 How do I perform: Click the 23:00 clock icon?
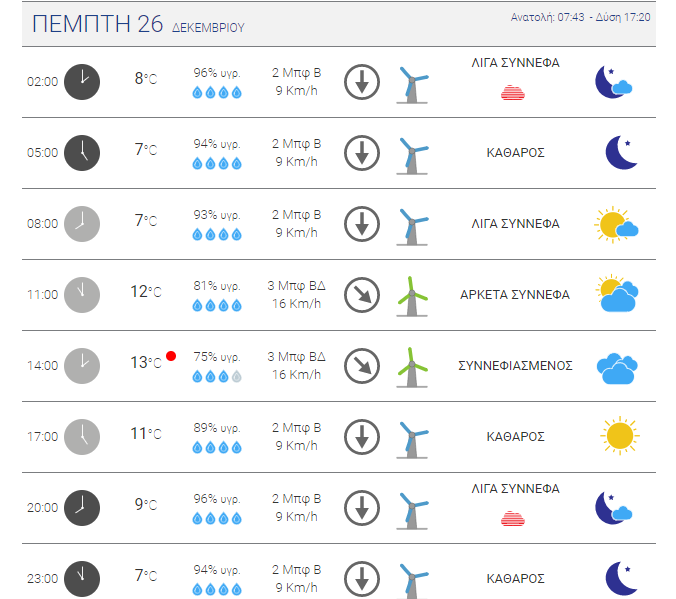[x=82, y=579]
